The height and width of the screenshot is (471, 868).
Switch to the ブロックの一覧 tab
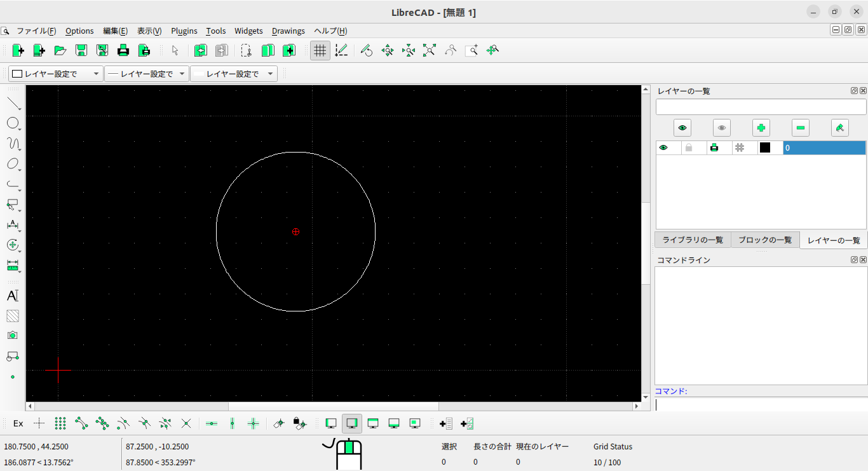765,240
